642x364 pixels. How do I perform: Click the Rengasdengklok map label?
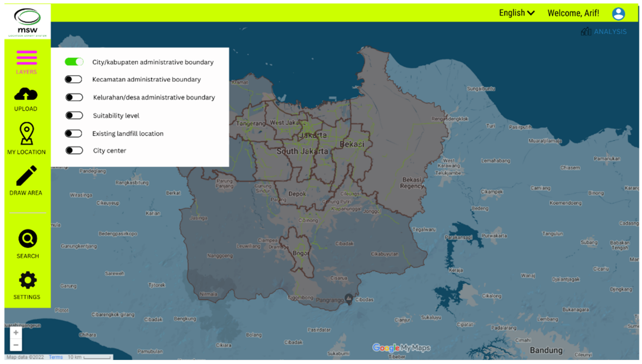click(449, 119)
